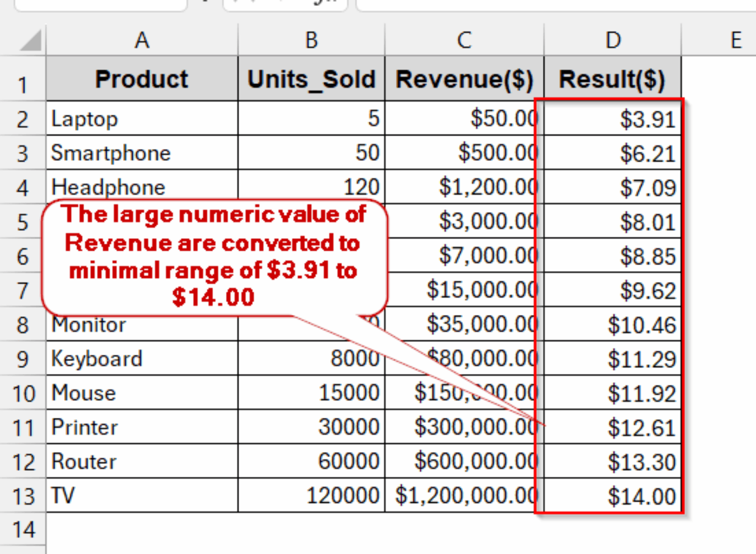The width and height of the screenshot is (756, 554).
Task: Select row 13 header
Action: tap(22, 496)
